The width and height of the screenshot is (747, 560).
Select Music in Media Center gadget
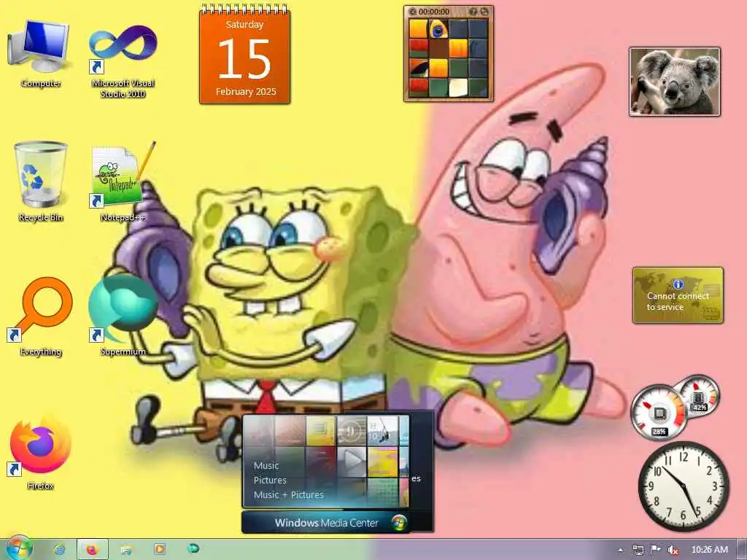[266, 465]
